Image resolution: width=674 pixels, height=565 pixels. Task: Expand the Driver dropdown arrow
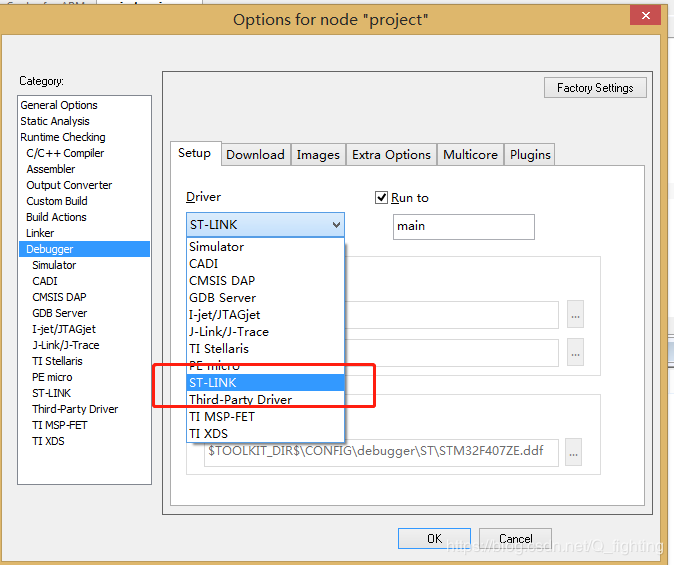(335, 225)
